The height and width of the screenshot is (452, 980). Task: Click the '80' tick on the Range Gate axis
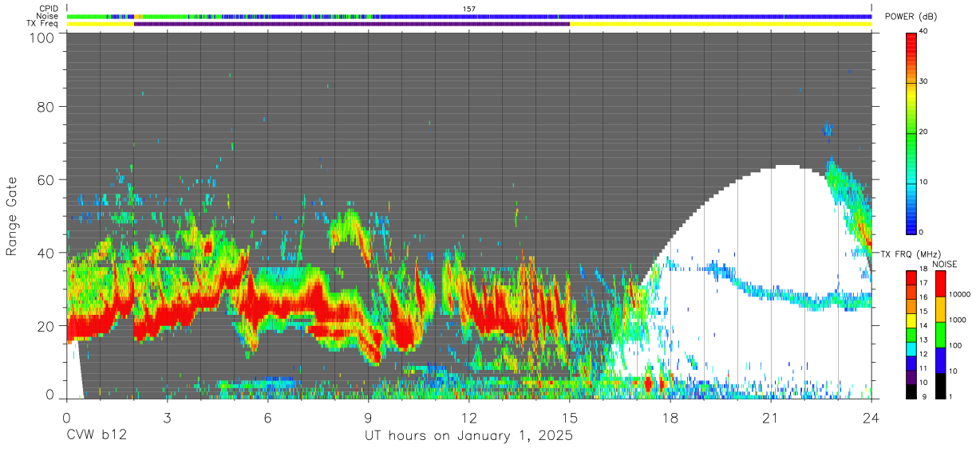[x=46, y=107]
